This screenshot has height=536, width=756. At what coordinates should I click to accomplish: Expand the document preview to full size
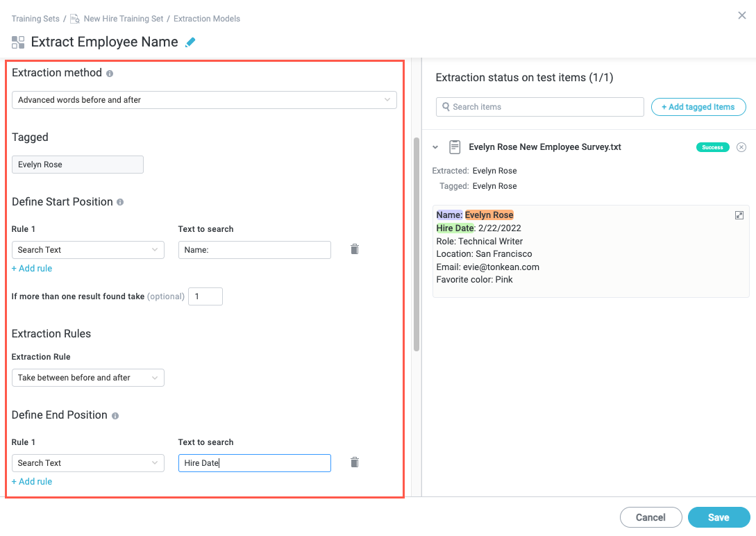click(x=739, y=215)
